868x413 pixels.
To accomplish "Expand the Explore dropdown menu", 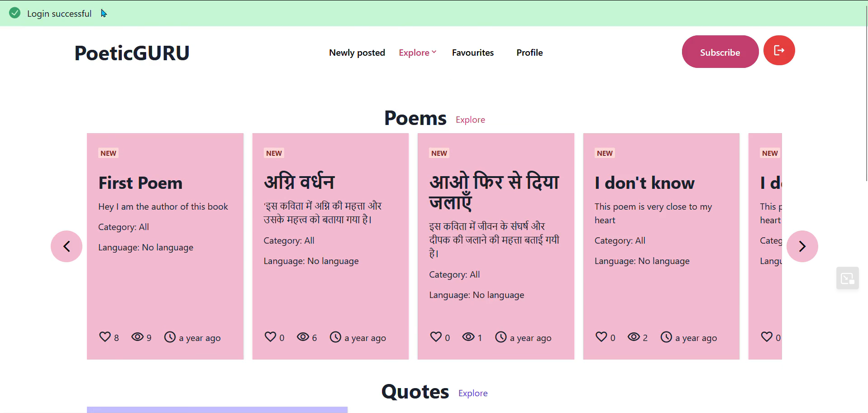I will (417, 53).
